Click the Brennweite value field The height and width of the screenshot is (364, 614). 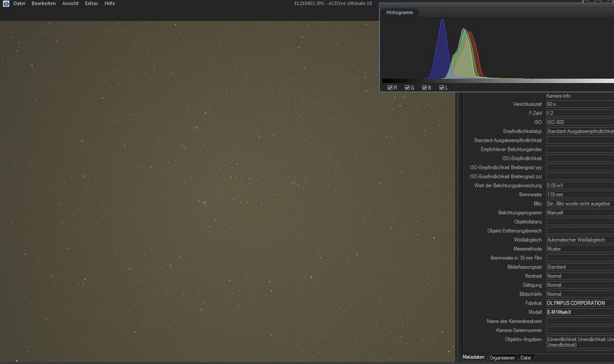[x=579, y=194]
